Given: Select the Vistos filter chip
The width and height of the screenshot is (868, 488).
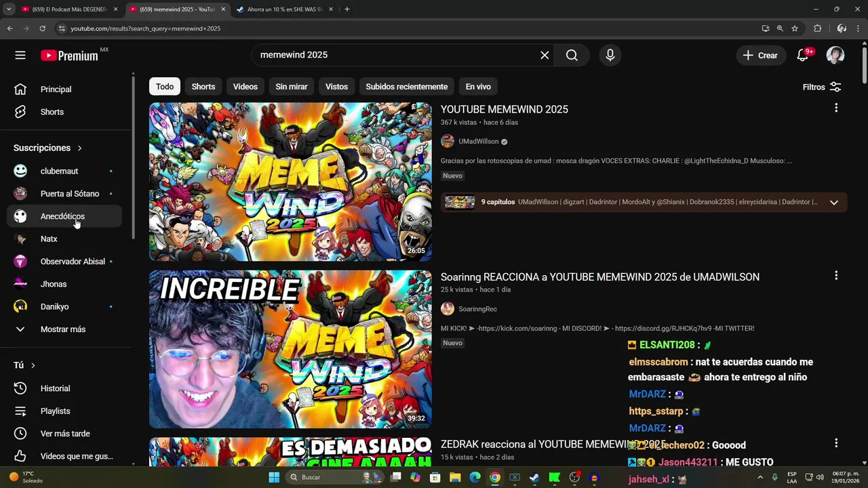Looking at the screenshot, I should point(336,87).
